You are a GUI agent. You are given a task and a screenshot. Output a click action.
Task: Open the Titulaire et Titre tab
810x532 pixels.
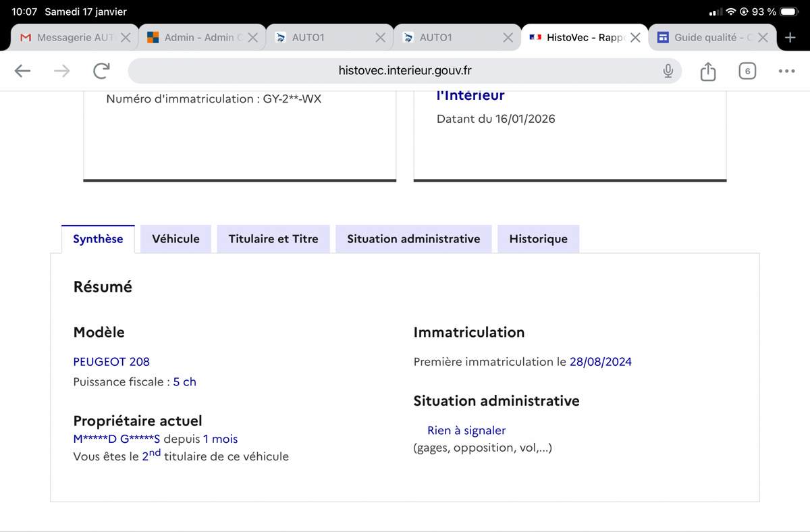tap(273, 239)
